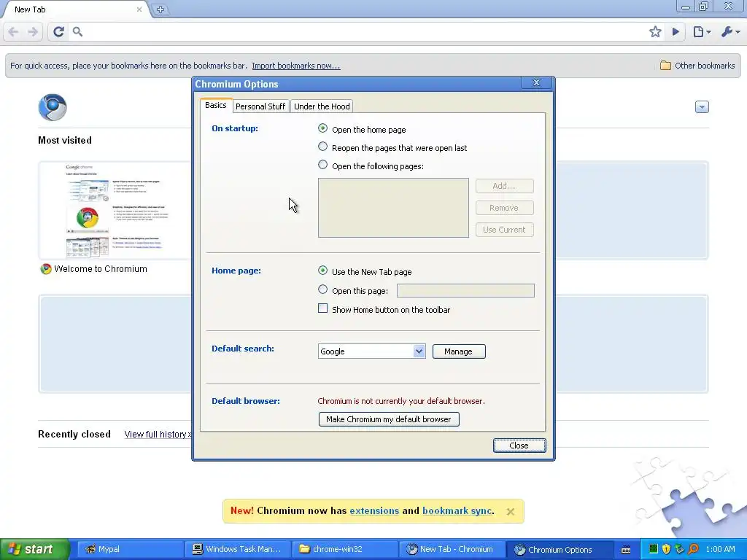Click the browser Forward arrow
The image size is (747, 560).
pyautogui.click(x=33, y=32)
